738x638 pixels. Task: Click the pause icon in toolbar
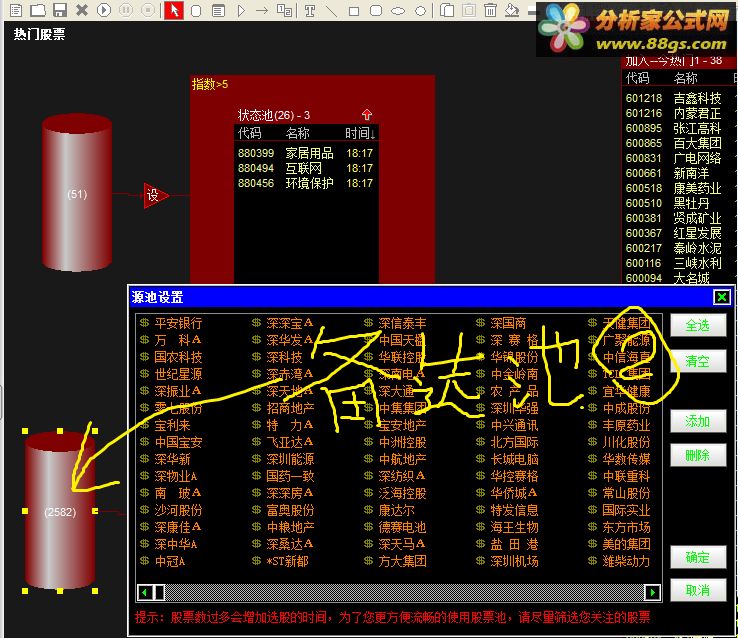(x=126, y=10)
